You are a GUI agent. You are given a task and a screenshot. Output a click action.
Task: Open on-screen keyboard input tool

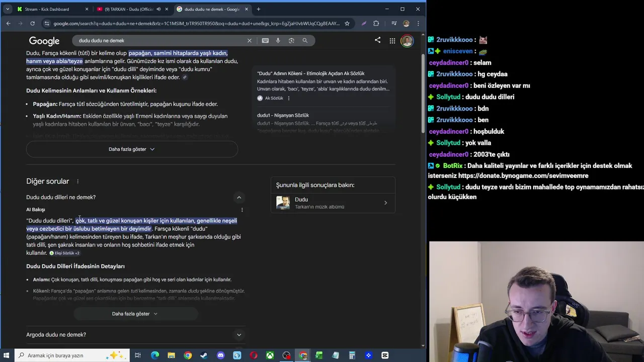(265, 40)
